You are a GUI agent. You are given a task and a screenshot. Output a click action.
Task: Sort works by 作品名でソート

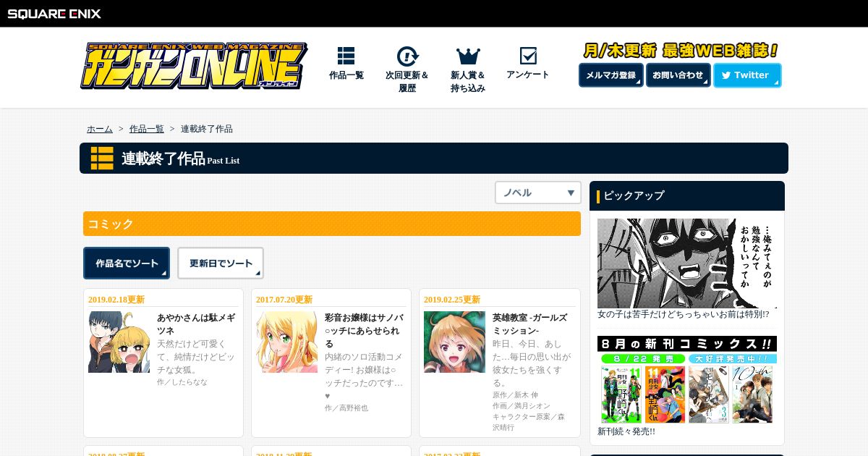tap(127, 263)
